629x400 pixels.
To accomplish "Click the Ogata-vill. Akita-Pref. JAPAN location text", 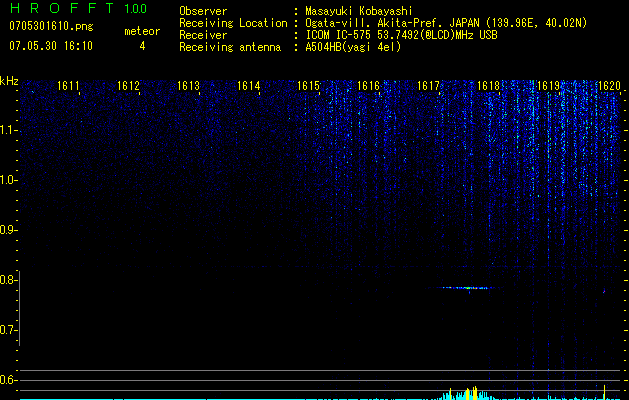I will point(446,23).
